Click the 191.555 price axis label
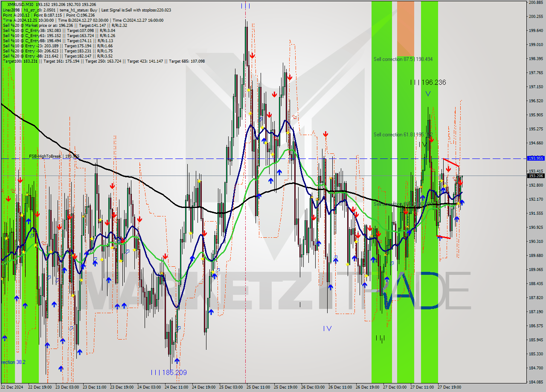This screenshot has width=546, height=392. pos(536,213)
